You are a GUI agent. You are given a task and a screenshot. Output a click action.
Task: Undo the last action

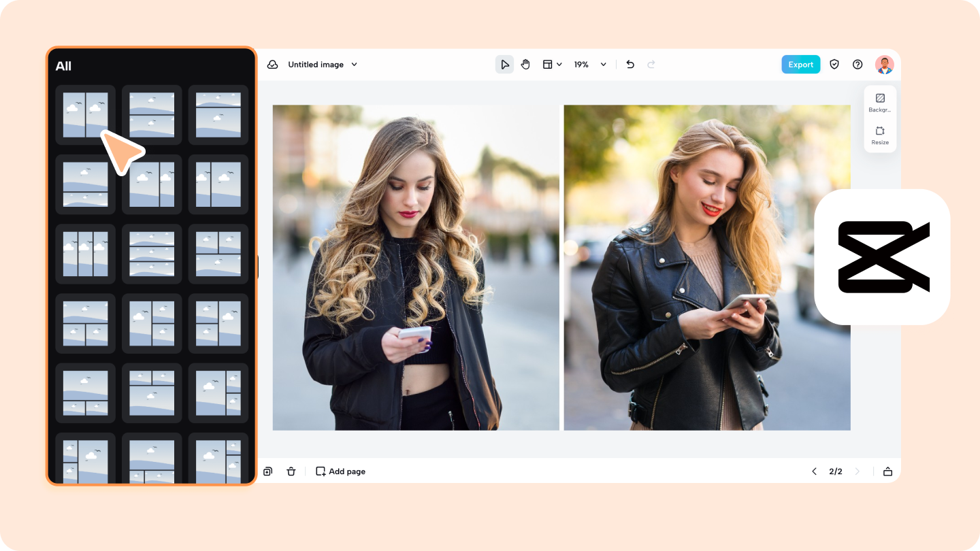[630, 65]
